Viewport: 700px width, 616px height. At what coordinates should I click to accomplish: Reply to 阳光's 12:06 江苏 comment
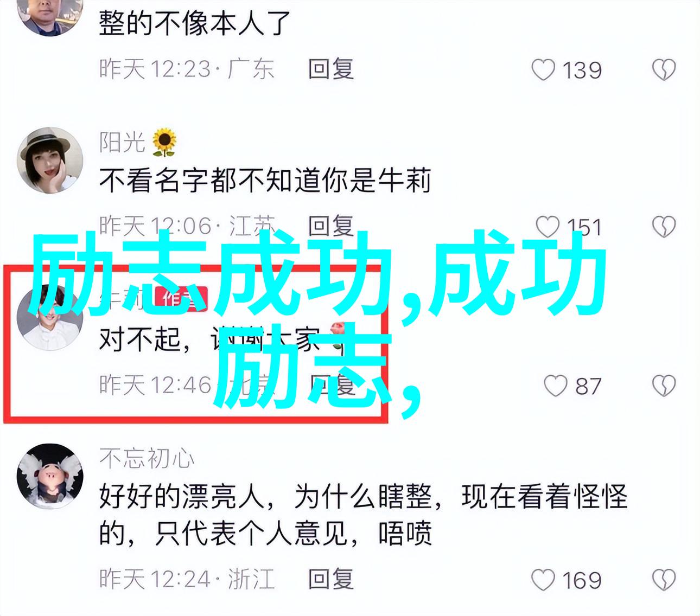tap(331, 226)
